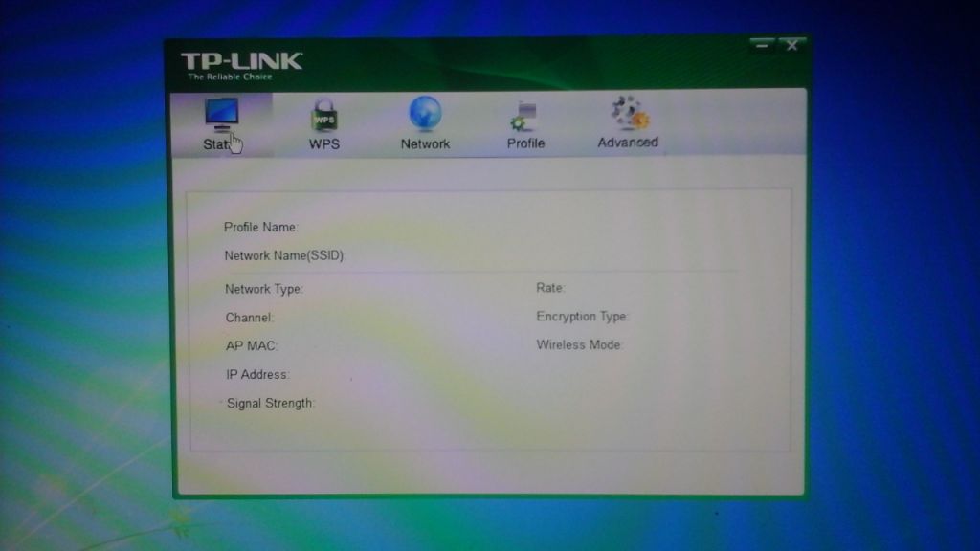Click 'The Reliable Choice' tagline
The height and width of the screenshot is (551, 980).
click(x=230, y=77)
